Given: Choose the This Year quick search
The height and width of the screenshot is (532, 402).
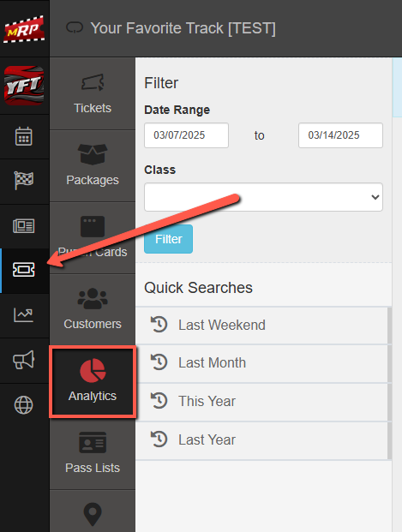Looking at the screenshot, I should point(261,402).
